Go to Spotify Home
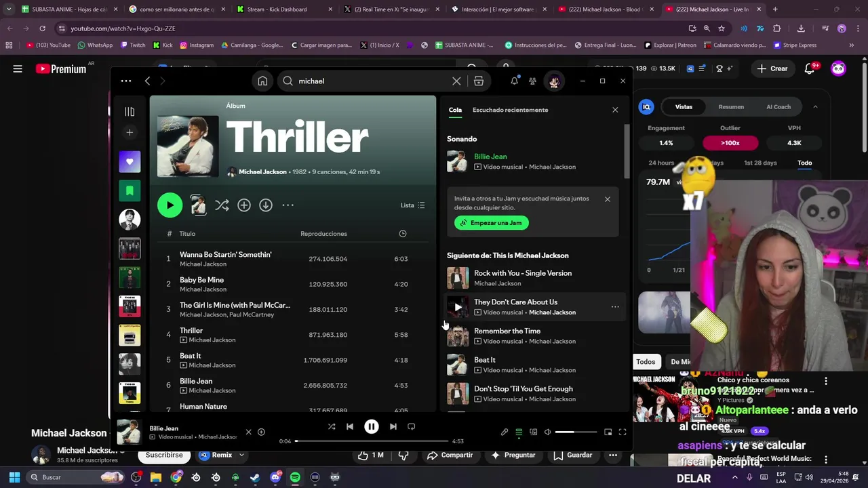The width and height of the screenshot is (868, 488). pos(262,81)
